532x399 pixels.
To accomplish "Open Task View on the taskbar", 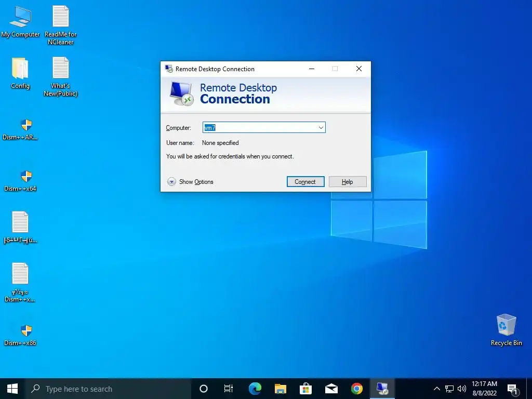I will point(229,389).
